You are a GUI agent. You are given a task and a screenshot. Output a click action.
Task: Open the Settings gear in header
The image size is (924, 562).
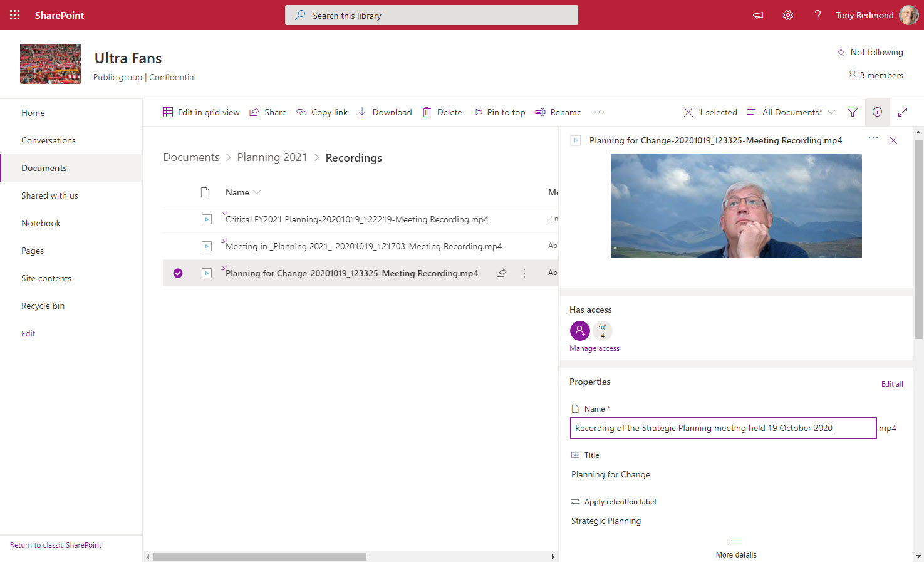click(x=788, y=15)
